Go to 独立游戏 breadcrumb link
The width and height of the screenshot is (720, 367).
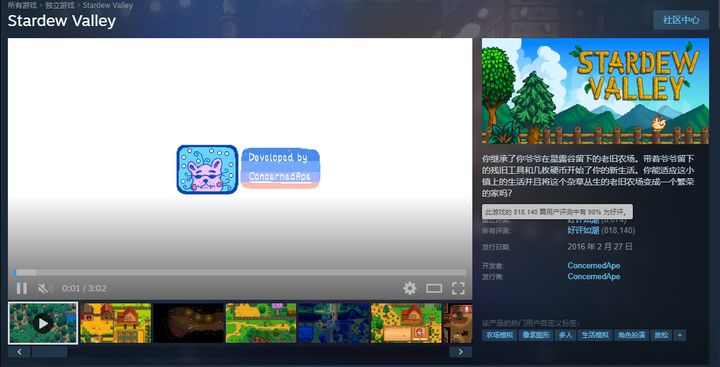(x=60, y=6)
